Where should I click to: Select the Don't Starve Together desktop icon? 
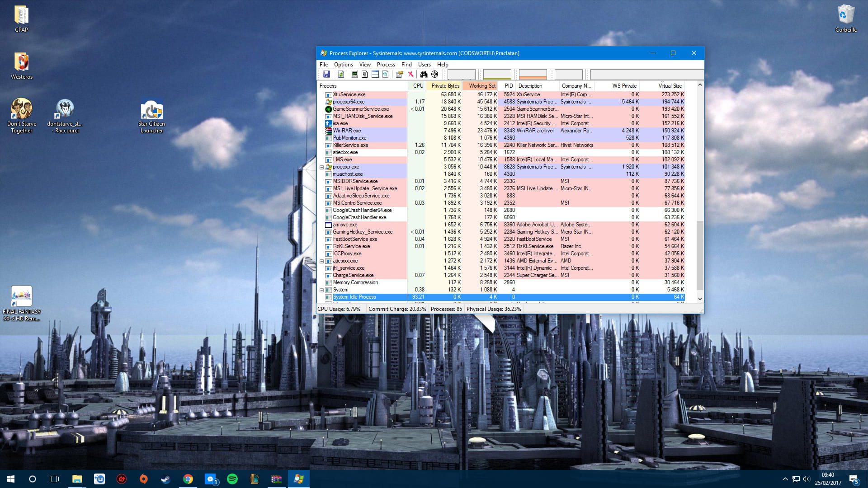(21, 116)
